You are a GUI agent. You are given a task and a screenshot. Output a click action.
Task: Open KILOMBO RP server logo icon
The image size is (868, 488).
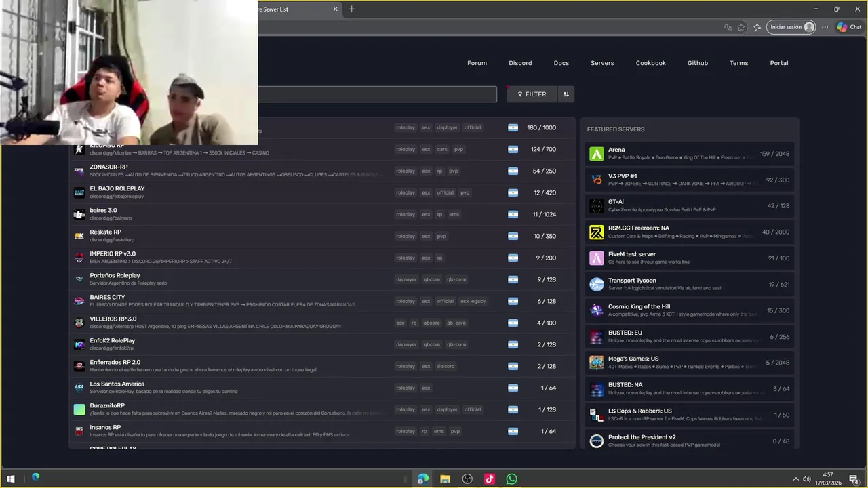pyautogui.click(x=79, y=149)
